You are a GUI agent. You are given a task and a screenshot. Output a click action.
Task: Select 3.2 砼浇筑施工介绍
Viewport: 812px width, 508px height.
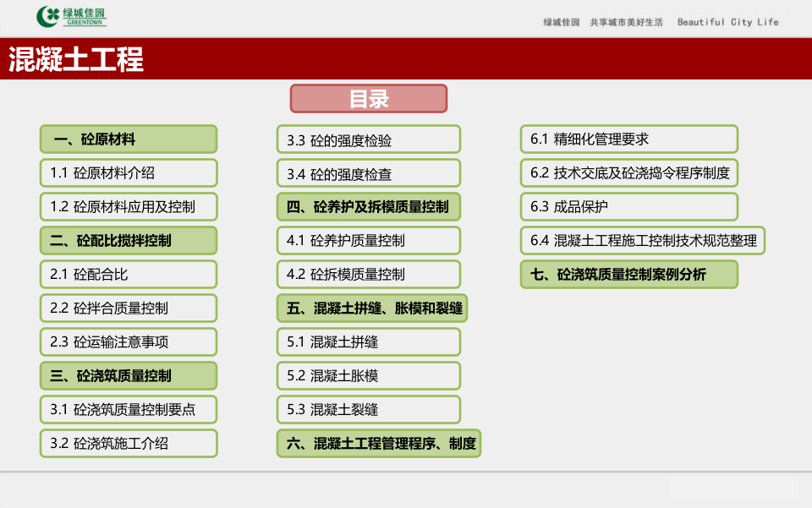129,443
